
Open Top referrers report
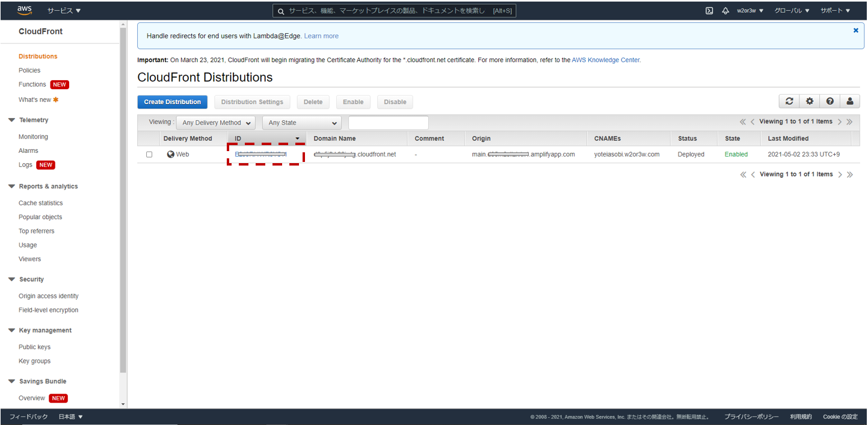tap(37, 231)
